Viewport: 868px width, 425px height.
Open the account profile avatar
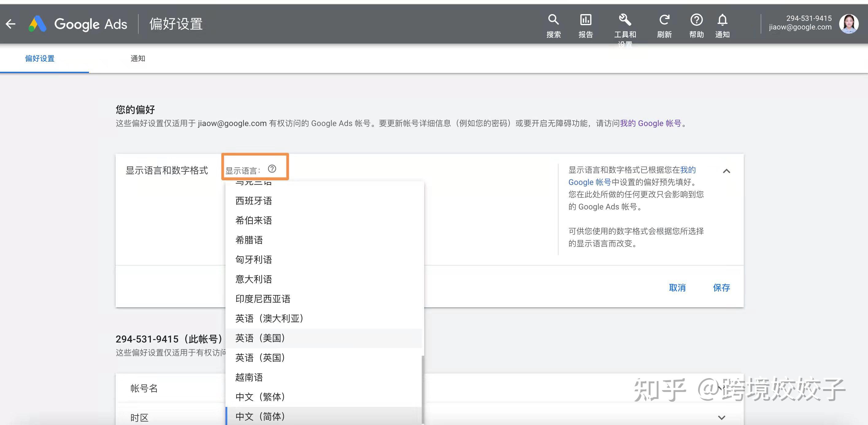(849, 24)
